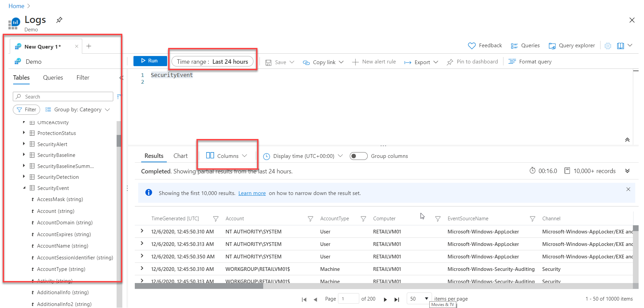Click the Copy link icon

click(x=306, y=62)
